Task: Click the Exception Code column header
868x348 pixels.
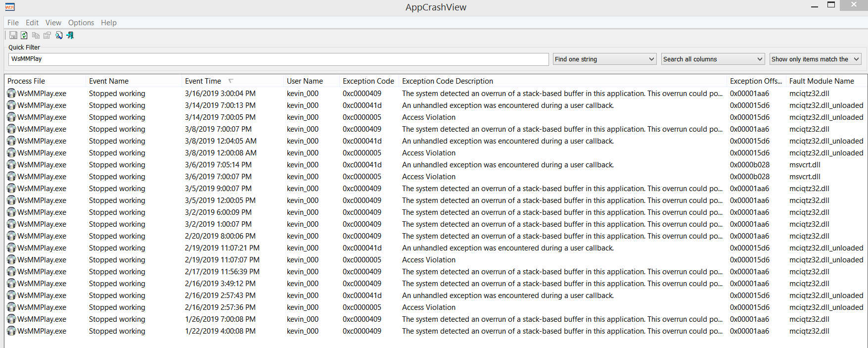Action: (x=368, y=81)
